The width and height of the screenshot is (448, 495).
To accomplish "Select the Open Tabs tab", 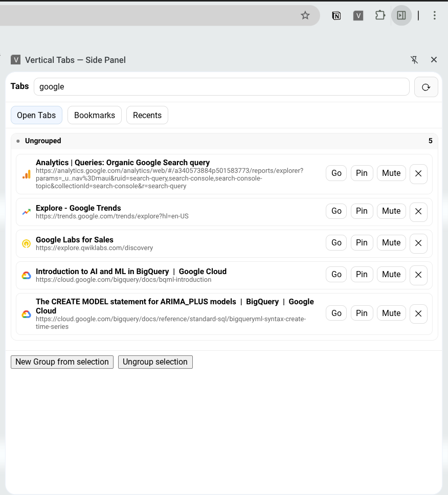I will pyautogui.click(x=36, y=115).
